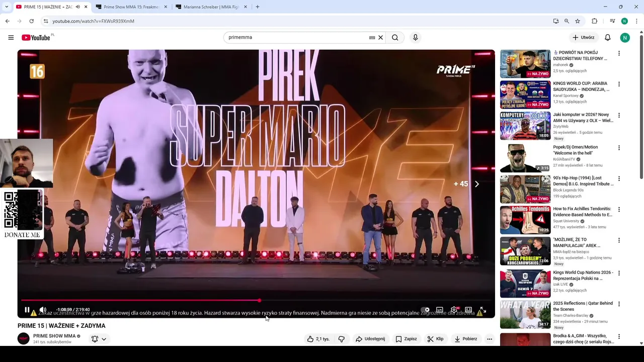Close the Marianna Schreiber tab
Screen dimensions: 644x362
(x=246, y=7)
